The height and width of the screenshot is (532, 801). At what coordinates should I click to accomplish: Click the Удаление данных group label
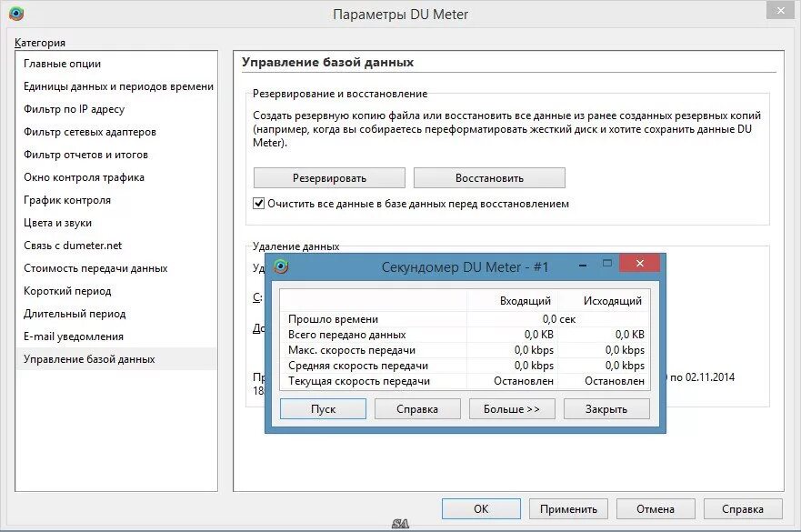295,246
